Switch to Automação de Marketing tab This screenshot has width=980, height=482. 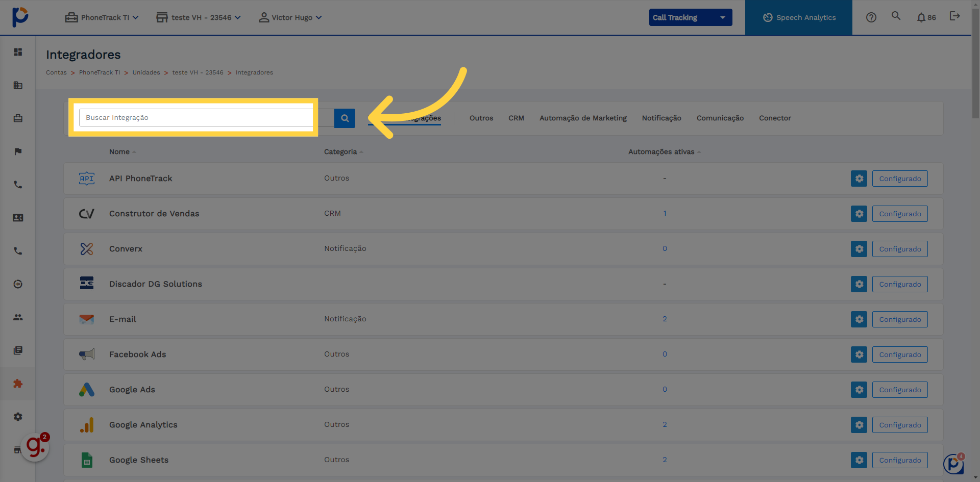pyautogui.click(x=583, y=118)
